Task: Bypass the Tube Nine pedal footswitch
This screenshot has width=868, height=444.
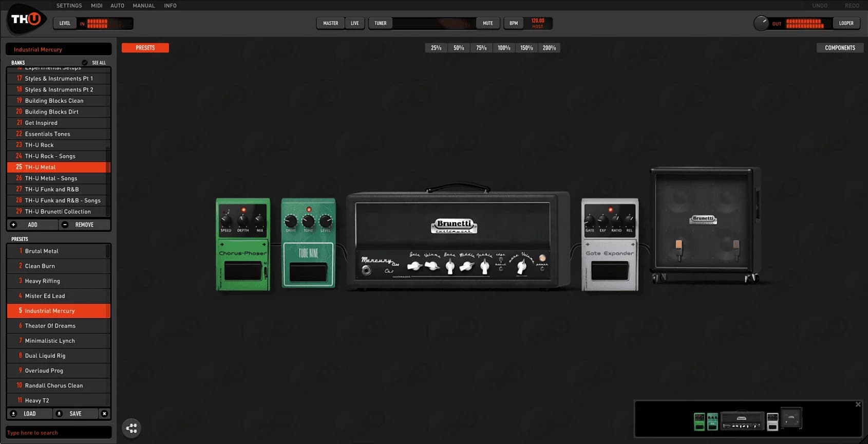Action: [x=308, y=272]
